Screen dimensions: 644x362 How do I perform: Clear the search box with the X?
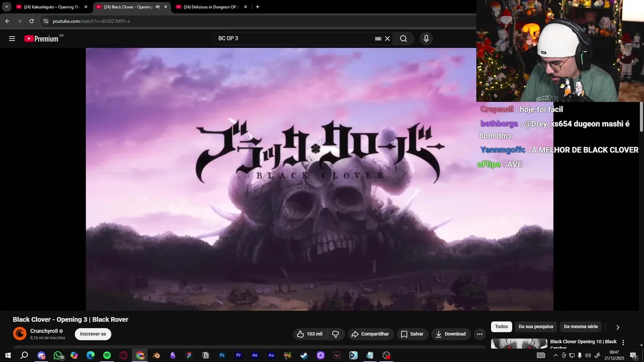(x=387, y=39)
